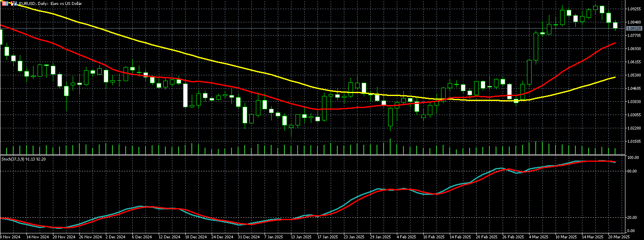The image size is (644, 240).
Task: Click the 20 Mar 2025 date label
Action: (618, 237)
